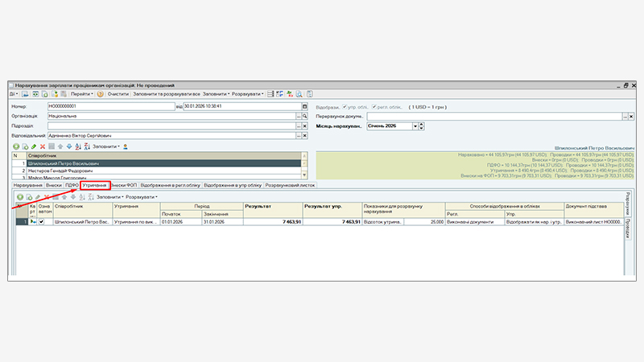
Task: Click the help question mark icon
Action: (100, 94)
